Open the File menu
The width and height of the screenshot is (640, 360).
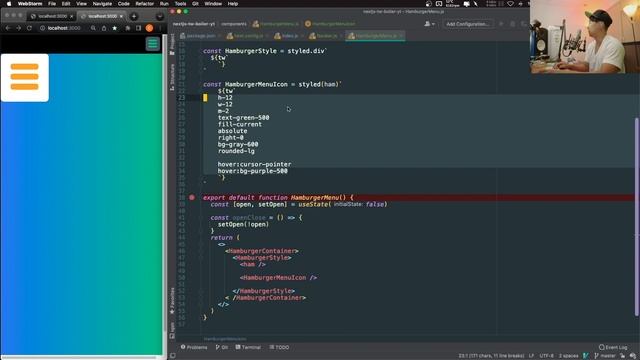(52, 4)
